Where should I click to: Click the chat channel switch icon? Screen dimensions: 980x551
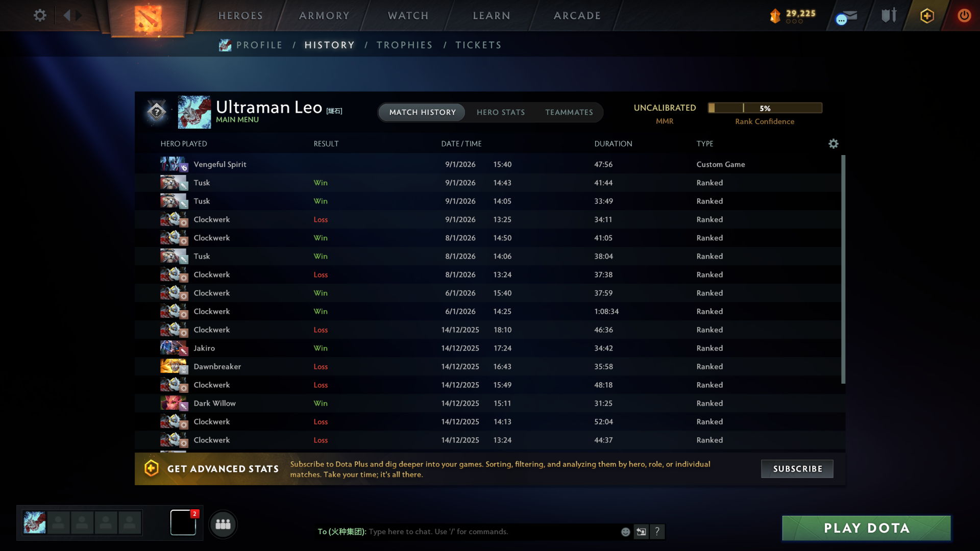(641, 532)
